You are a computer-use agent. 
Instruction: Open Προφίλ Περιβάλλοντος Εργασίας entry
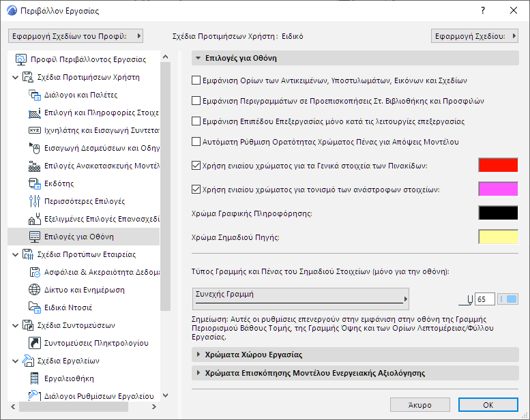click(x=88, y=59)
